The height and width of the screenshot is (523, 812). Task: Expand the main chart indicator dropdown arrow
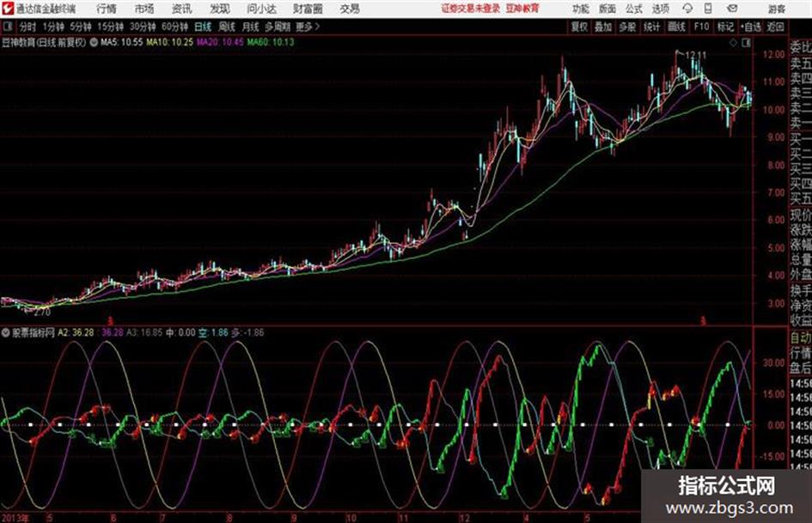tap(94, 42)
